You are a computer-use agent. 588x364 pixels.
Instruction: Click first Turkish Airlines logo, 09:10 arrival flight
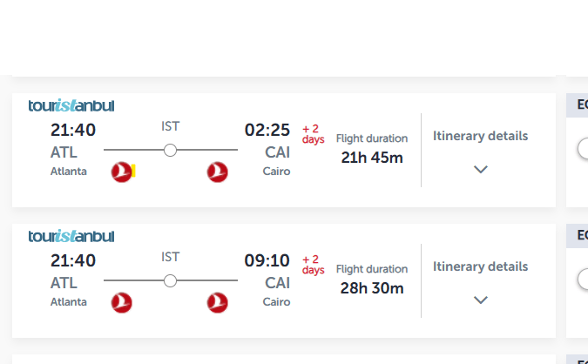point(122,302)
